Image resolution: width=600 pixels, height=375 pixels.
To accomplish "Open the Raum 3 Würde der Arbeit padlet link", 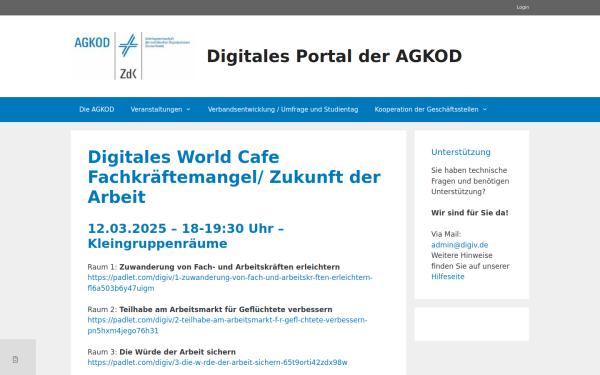I will (217, 362).
